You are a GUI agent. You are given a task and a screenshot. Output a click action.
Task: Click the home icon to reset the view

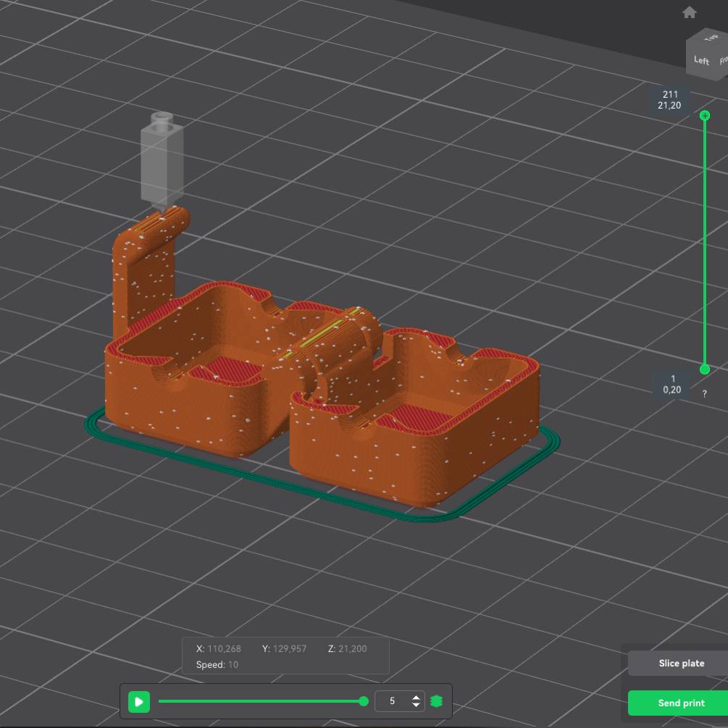tap(690, 12)
